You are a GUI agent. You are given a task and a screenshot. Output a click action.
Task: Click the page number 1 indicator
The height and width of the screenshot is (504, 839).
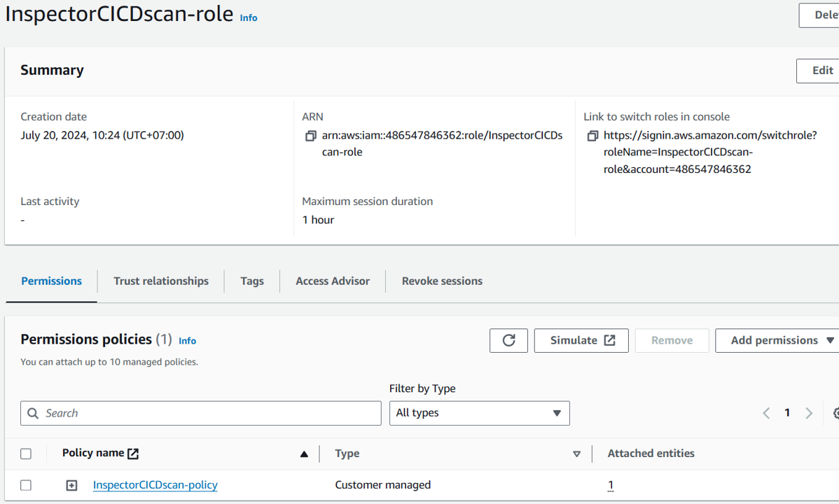tap(787, 412)
